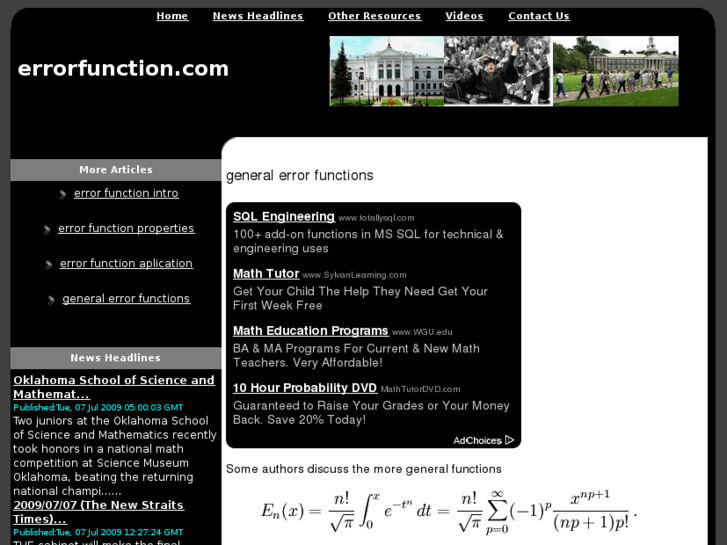Click the News Headlines sidebar header

coord(115,358)
